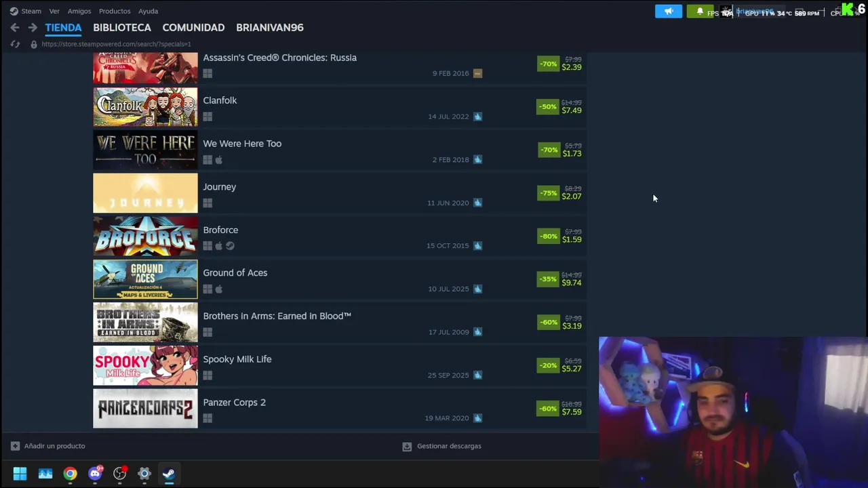
Task: Click the 25 SEP 2025 release date
Action: pyautogui.click(x=448, y=375)
